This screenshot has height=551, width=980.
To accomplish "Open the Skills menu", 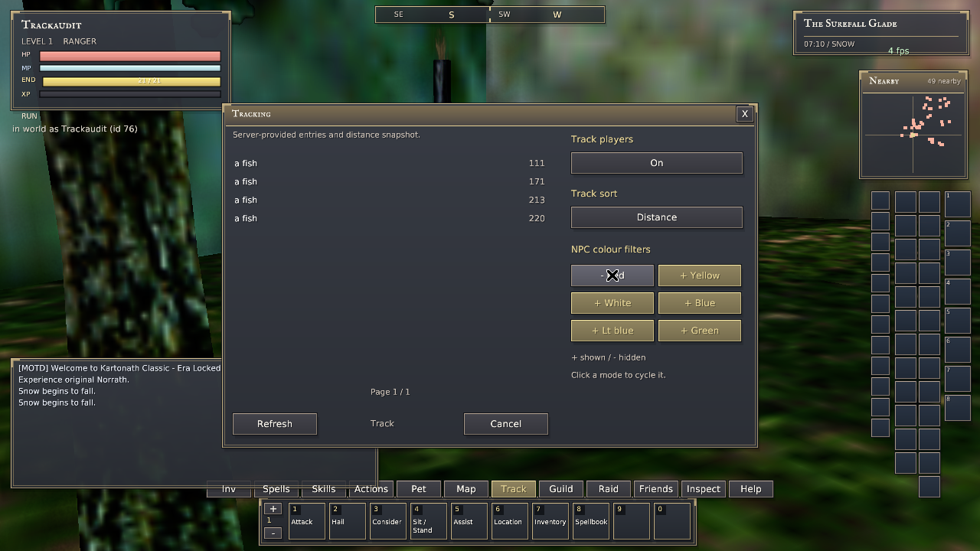I will [x=324, y=489].
